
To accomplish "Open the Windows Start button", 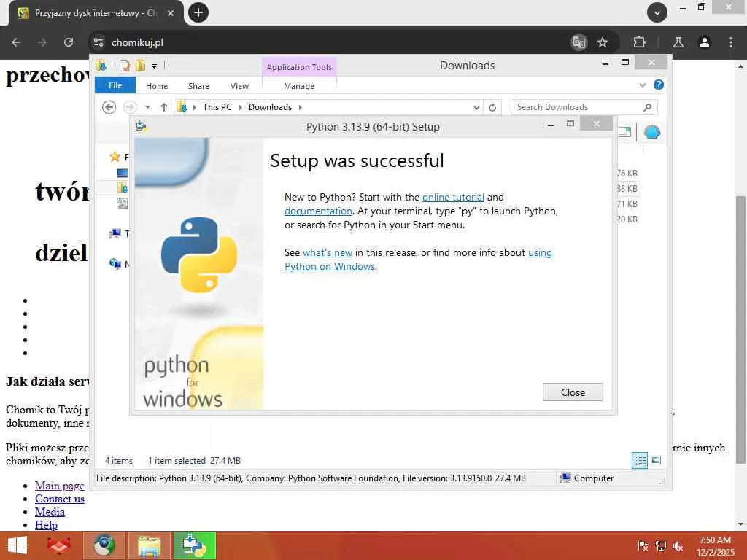I will (18, 545).
